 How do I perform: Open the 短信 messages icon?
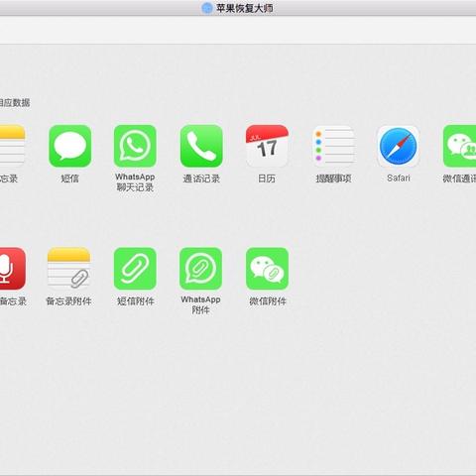69,146
